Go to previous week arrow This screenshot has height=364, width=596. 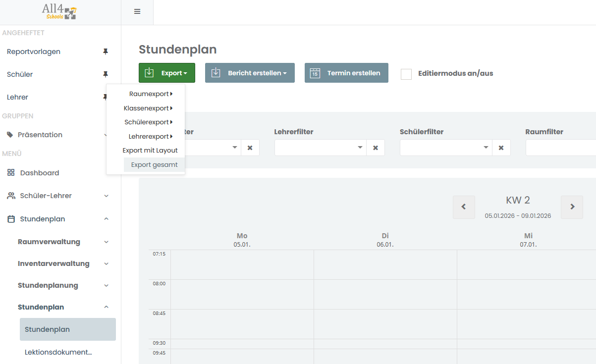(464, 207)
